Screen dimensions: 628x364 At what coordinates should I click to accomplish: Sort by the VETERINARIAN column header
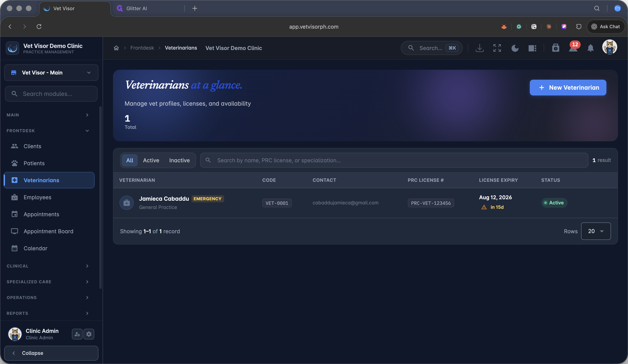click(x=137, y=180)
